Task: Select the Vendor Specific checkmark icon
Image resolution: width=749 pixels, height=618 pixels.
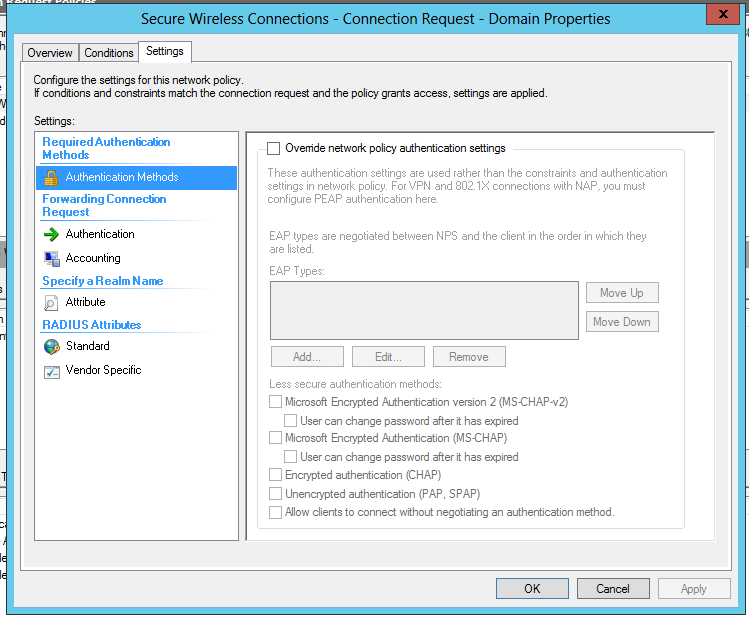Action: 52,371
